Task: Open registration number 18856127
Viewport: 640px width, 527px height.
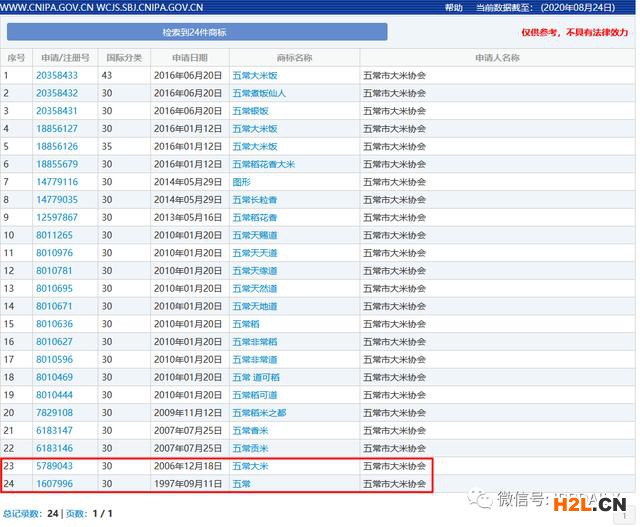Action: pyautogui.click(x=57, y=129)
